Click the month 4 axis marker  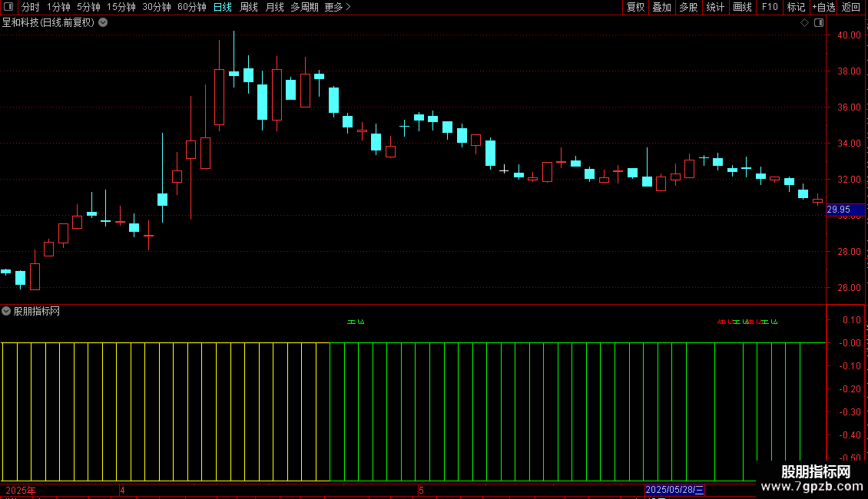tap(122, 490)
